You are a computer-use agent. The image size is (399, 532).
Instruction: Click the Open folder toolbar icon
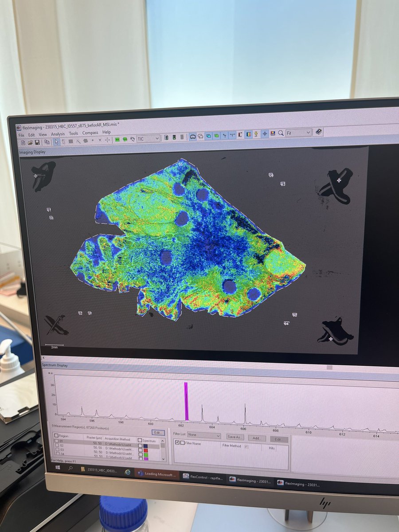30,142
